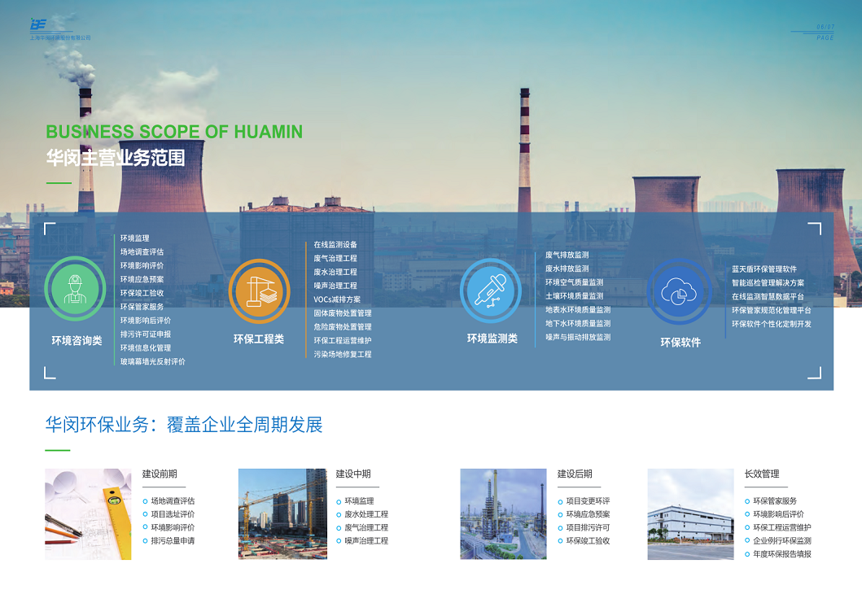Select 废水治理工程 in the engineering list
The height and width of the screenshot is (616, 862).
click(x=335, y=272)
